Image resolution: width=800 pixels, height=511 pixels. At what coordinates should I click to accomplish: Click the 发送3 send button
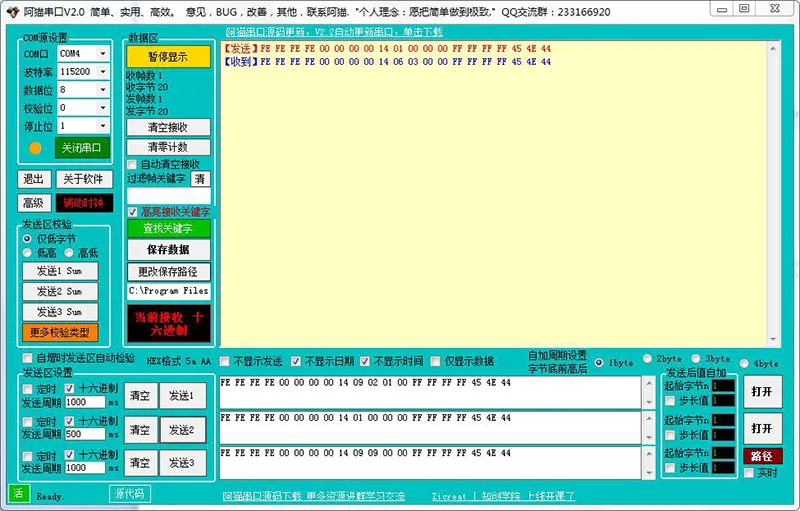182,463
